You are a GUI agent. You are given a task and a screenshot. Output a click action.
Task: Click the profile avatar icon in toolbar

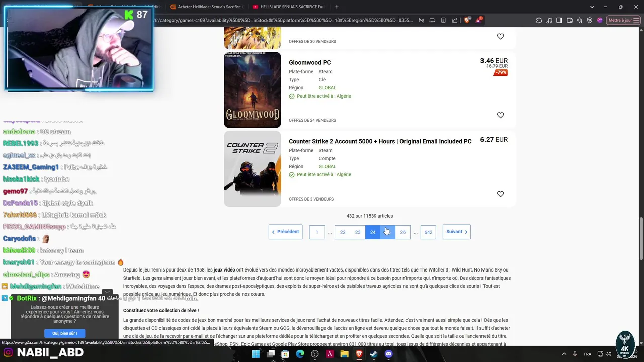tap(600, 20)
